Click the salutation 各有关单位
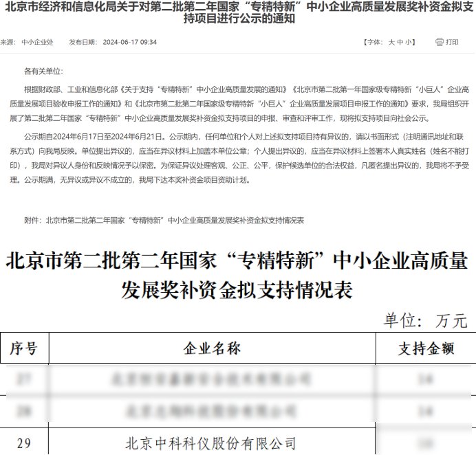This screenshot has height=455, width=476. tap(43, 71)
